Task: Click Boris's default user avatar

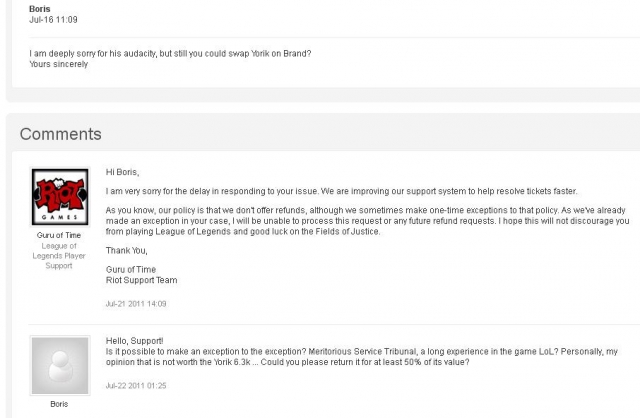Action: pyautogui.click(x=60, y=365)
